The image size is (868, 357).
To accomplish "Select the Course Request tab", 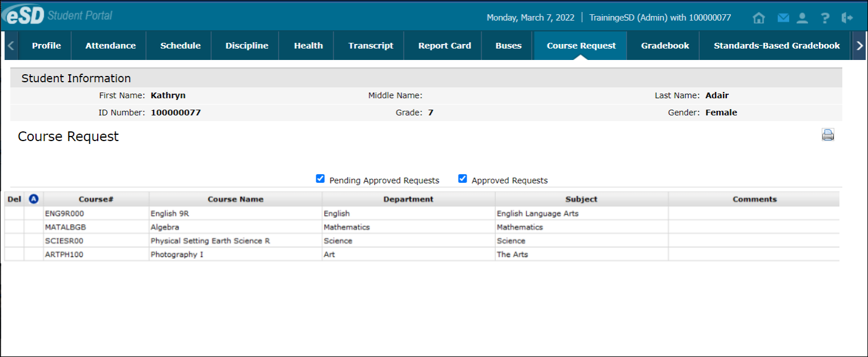I will coord(581,46).
